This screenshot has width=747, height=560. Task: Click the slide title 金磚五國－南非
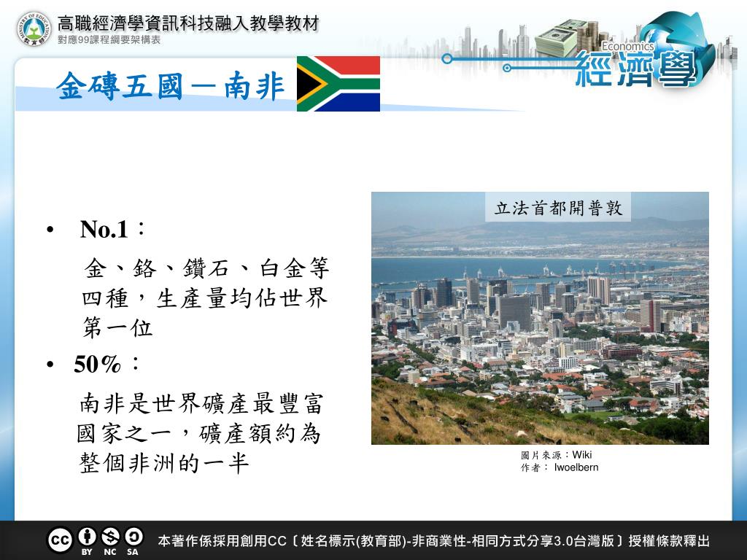[x=171, y=86]
